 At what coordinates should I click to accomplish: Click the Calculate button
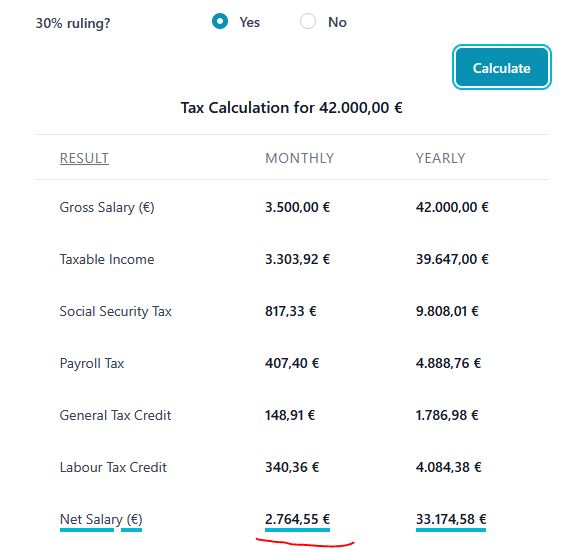click(502, 67)
